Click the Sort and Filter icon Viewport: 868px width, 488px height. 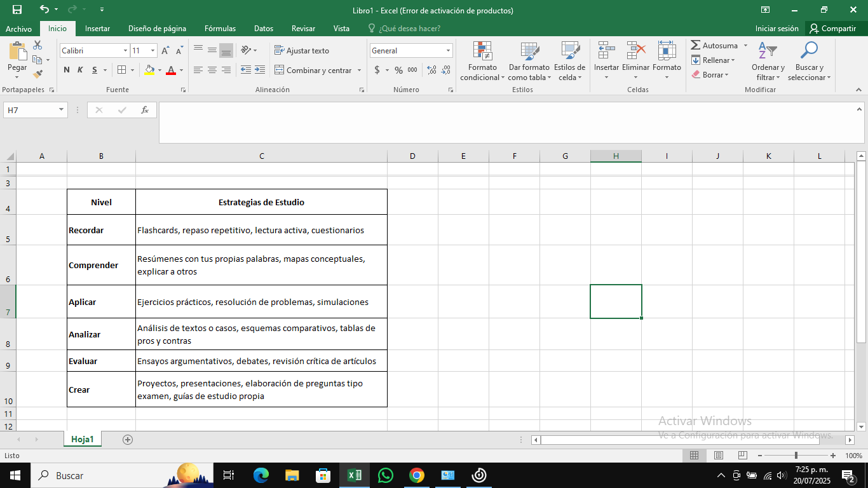coord(768,51)
